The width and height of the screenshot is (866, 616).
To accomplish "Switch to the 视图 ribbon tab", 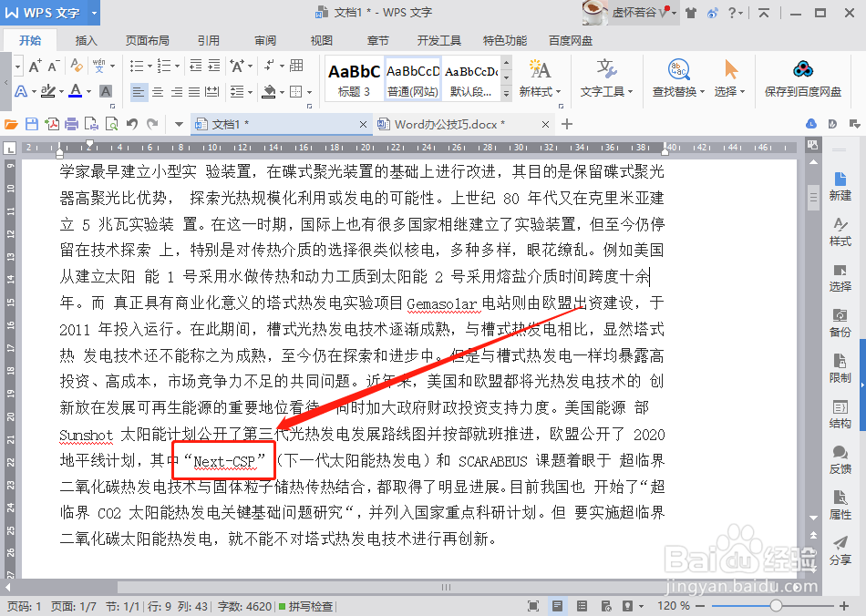I will coord(322,40).
